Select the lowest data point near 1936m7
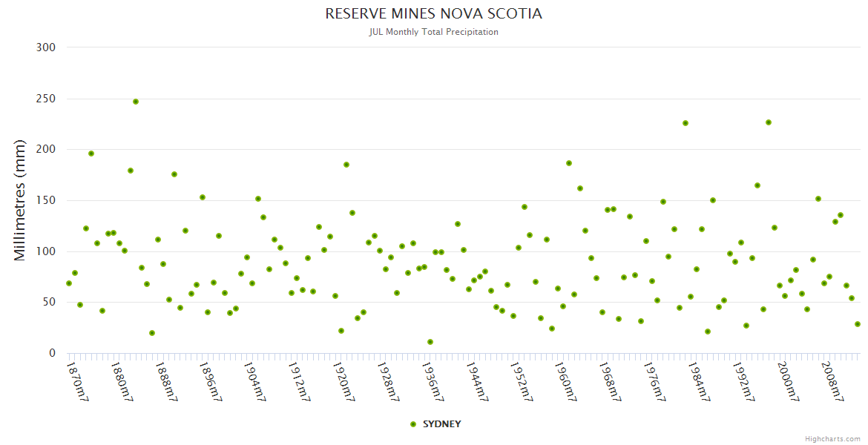The height and width of the screenshot is (445, 868). coord(430,342)
